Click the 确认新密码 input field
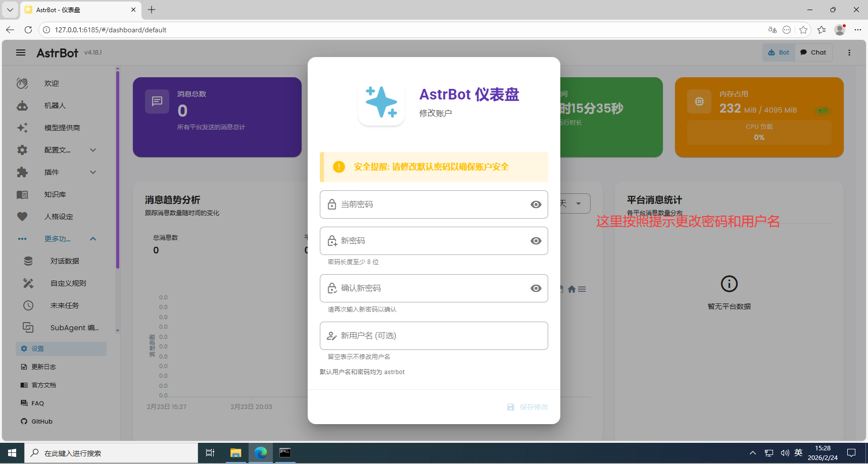The image size is (868, 464). (x=434, y=288)
